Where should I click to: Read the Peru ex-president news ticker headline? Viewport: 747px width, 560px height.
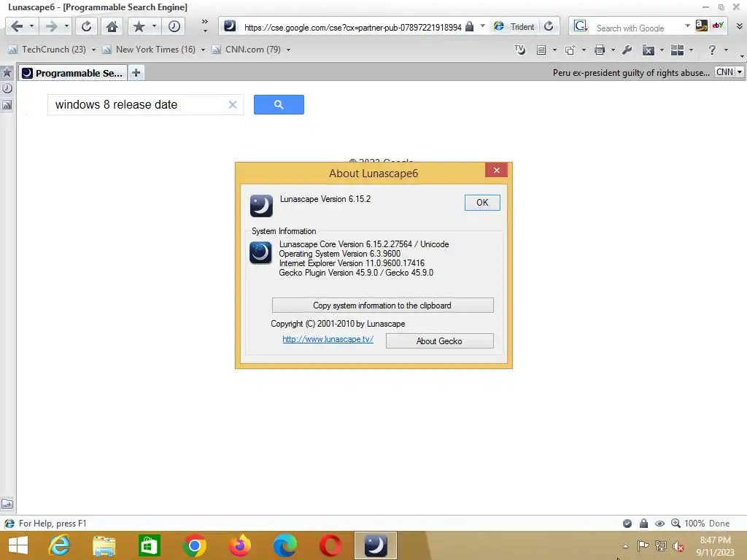click(x=631, y=73)
